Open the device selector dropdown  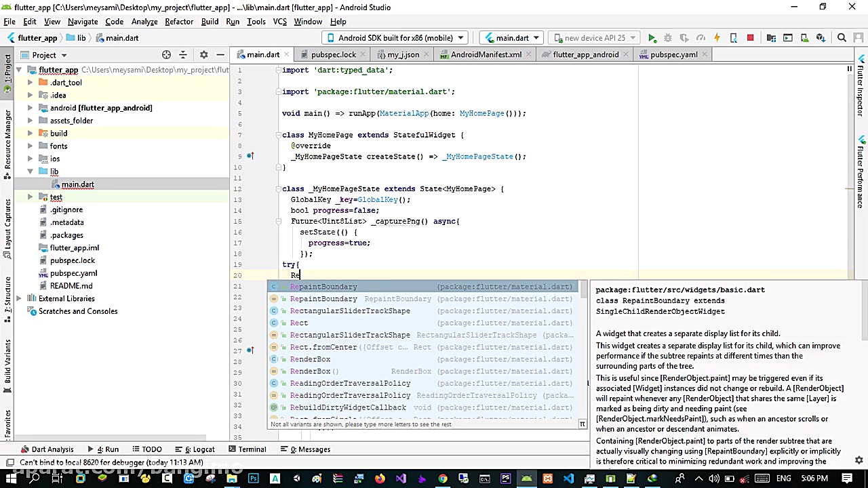(395, 38)
